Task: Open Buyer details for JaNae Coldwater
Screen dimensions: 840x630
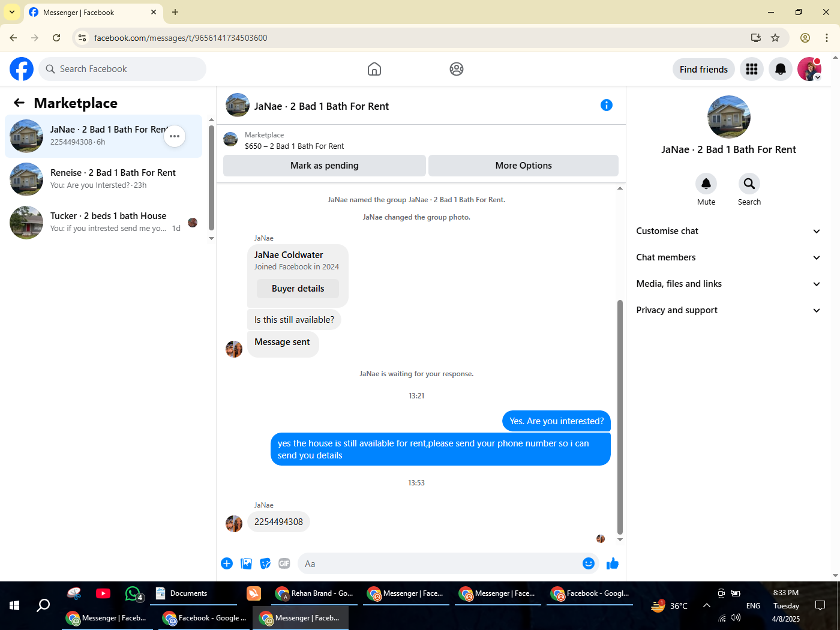Action: click(x=298, y=289)
